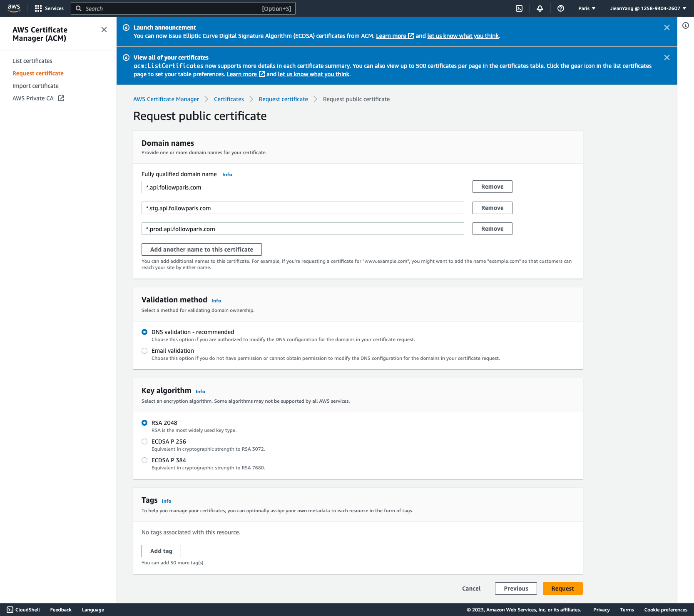
Task: Open Terms link in footer
Action: click(627, 610)
